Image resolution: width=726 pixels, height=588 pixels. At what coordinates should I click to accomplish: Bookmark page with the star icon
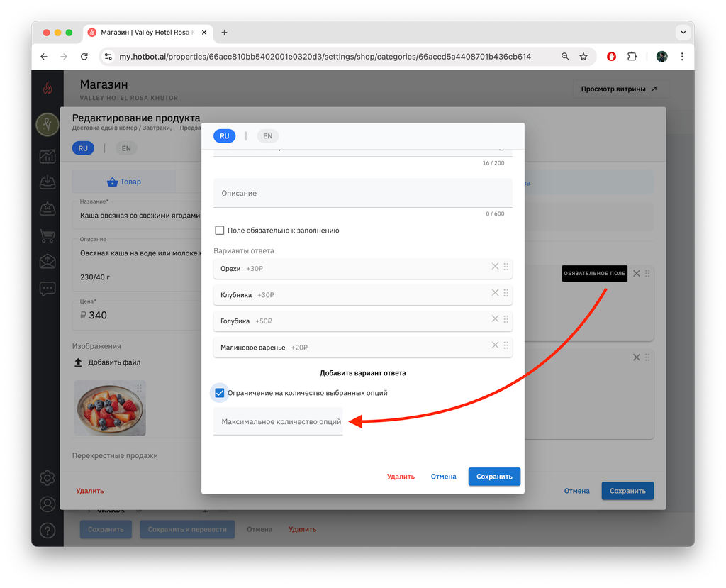pyautogui.click(x=583, y=57)
